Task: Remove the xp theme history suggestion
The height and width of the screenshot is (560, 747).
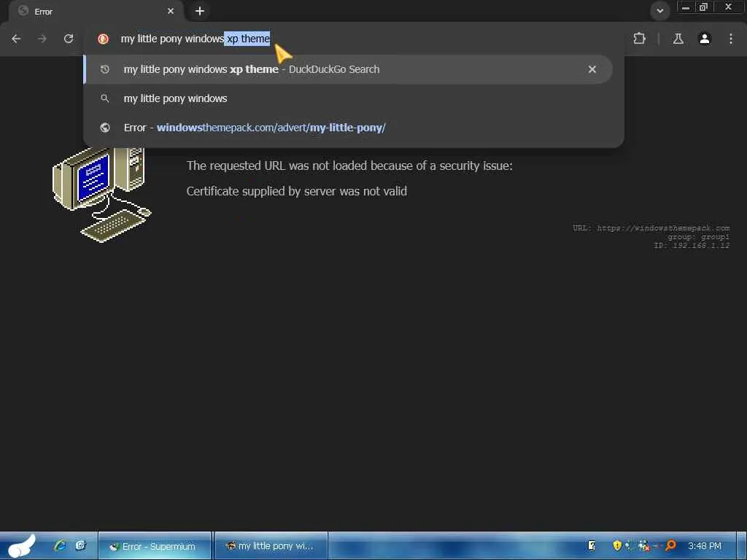Action: 592,69
